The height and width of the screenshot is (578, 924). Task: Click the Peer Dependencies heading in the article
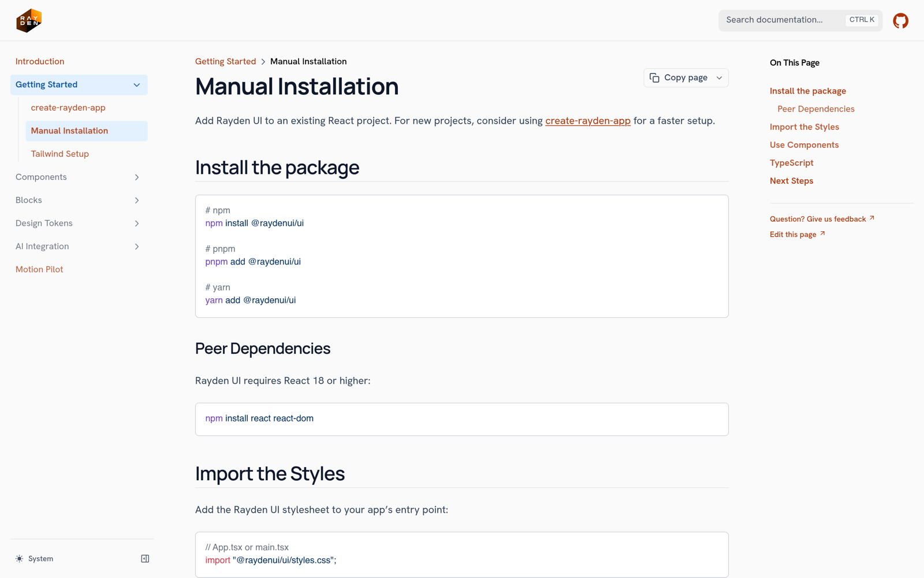(x=263, y=349)
